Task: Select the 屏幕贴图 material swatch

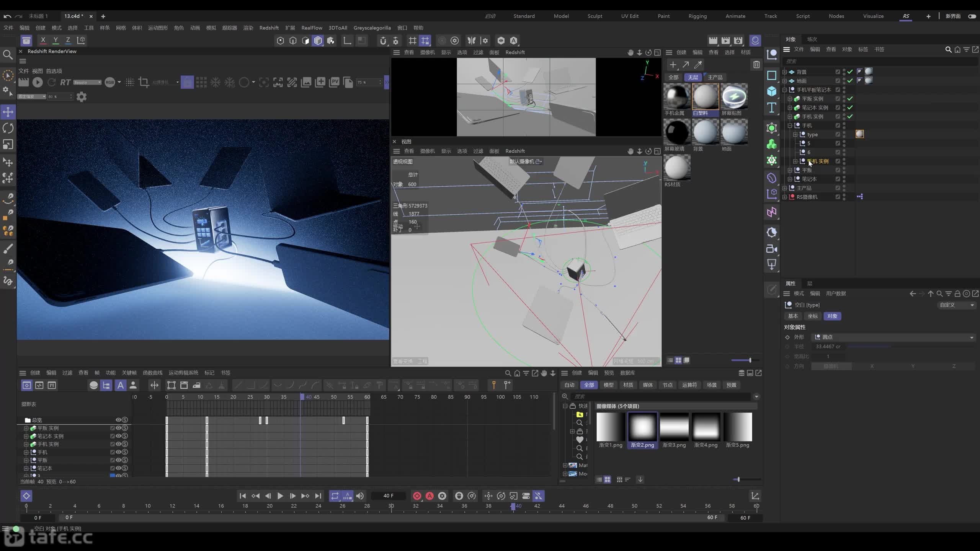Action: pos(734,96)
